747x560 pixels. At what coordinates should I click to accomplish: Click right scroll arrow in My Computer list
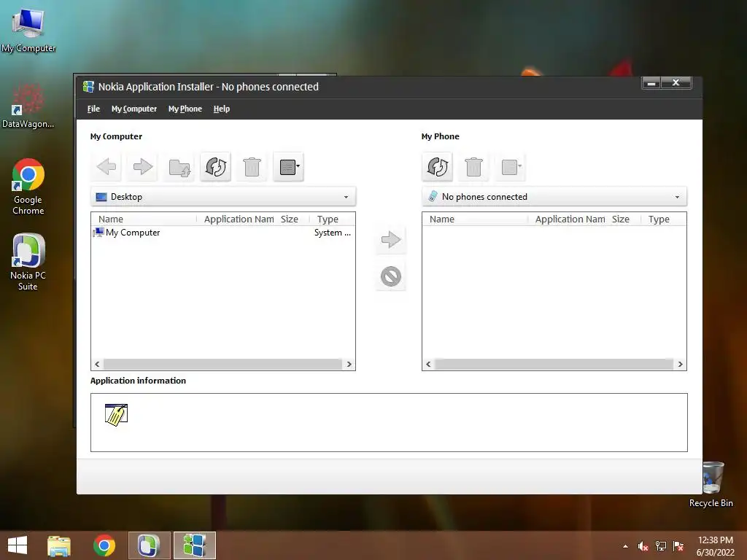(349, 365)
